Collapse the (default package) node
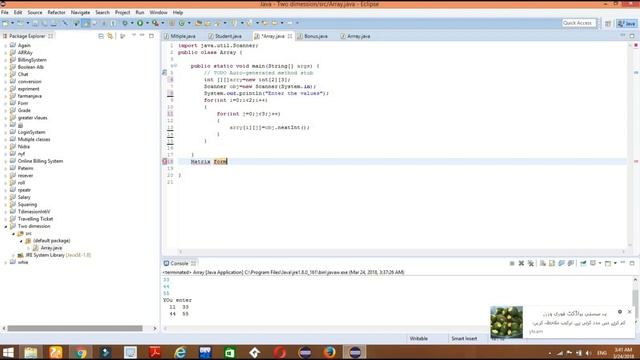The width and height of the screenshot is (640, 360). pos(21,241)
